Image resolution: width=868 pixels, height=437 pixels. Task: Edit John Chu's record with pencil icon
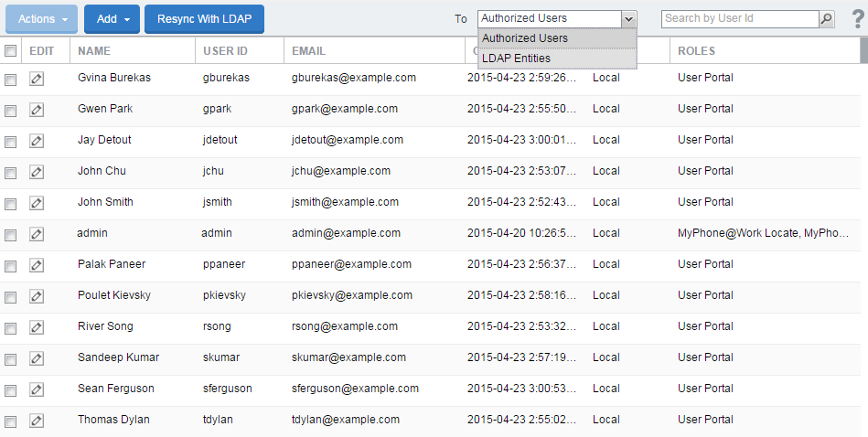37,172
